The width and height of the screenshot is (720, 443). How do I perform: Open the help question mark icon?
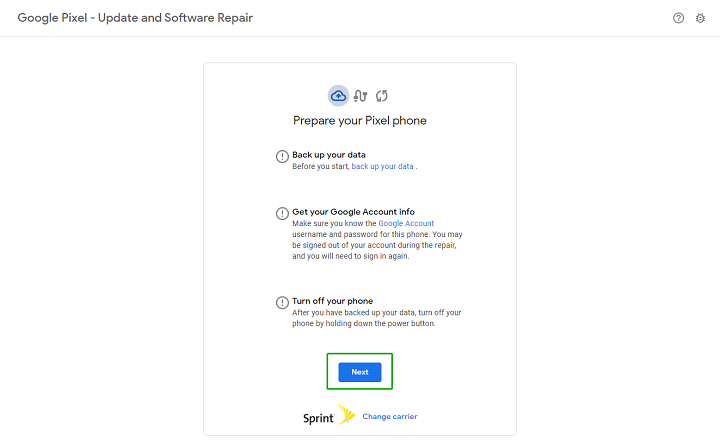tap(679, 18)
